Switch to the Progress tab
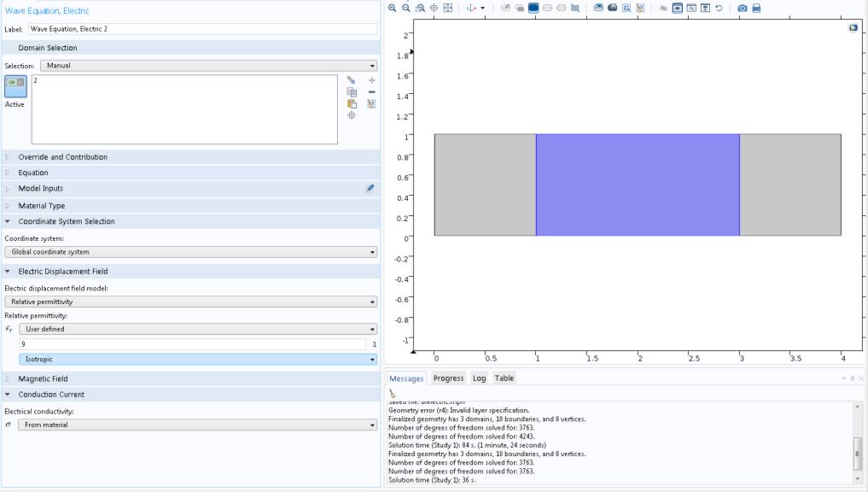The image size is (868, 492). [x=448, y=378]
